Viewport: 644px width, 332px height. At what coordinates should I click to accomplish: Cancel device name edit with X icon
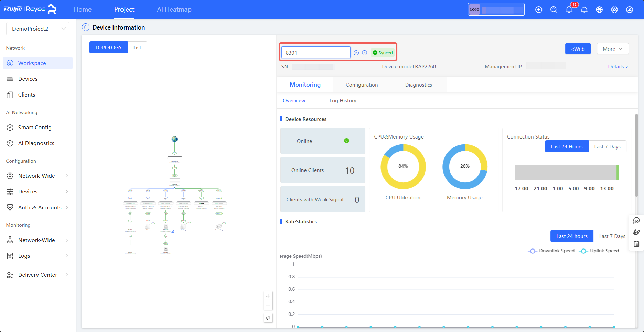tap(365, 53)
